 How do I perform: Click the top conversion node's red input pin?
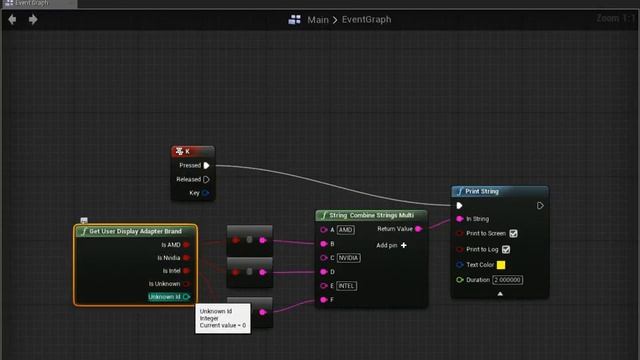coord(236,240)
